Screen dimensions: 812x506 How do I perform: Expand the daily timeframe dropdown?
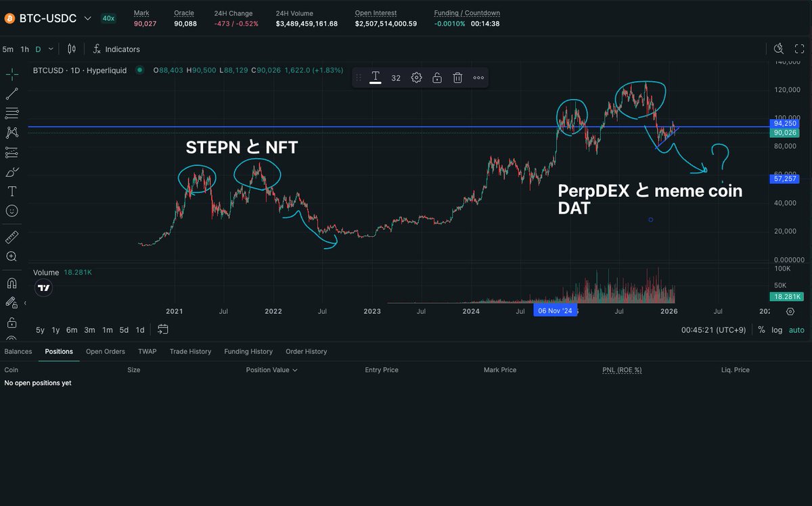(x=49, y=49)
